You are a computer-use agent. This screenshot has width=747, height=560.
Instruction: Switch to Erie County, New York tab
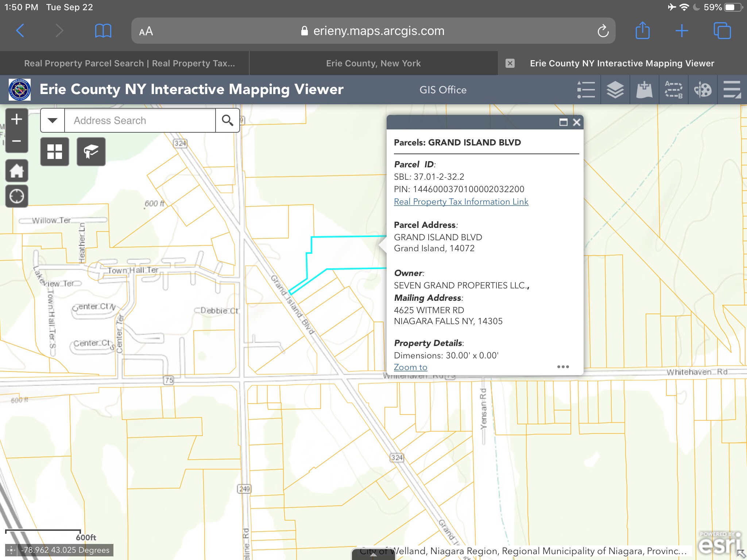coord(373,63)
